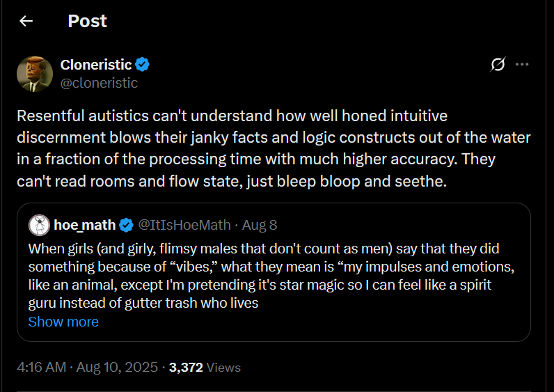Click hoe_math's verified checkmark badge
The height and width of the screenshot is (392, 554).
click(x=127, y=225)
